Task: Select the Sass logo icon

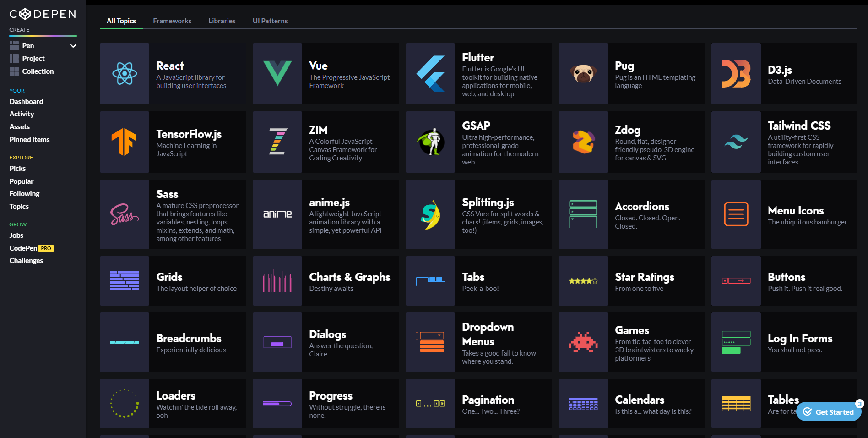Action: click(125, 214)
